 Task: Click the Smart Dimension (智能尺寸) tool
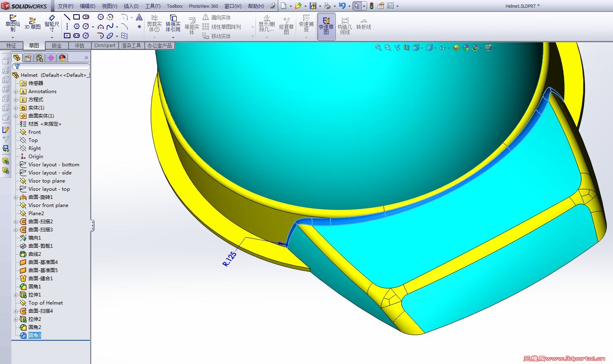52,24
